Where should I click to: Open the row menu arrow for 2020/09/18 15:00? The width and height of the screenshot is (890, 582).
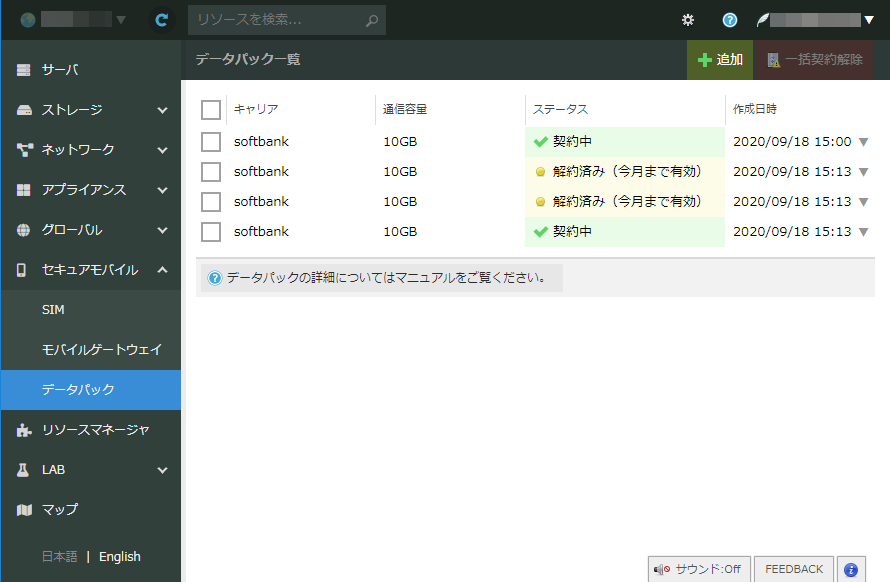click(863, 142)
